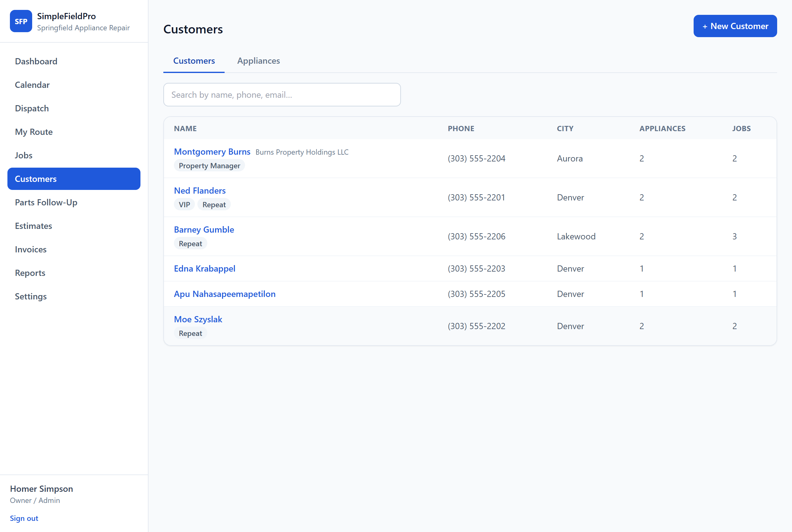The image size is (792, 532).
Task: Open the Dashboard page
Action: tap(74, 62)
